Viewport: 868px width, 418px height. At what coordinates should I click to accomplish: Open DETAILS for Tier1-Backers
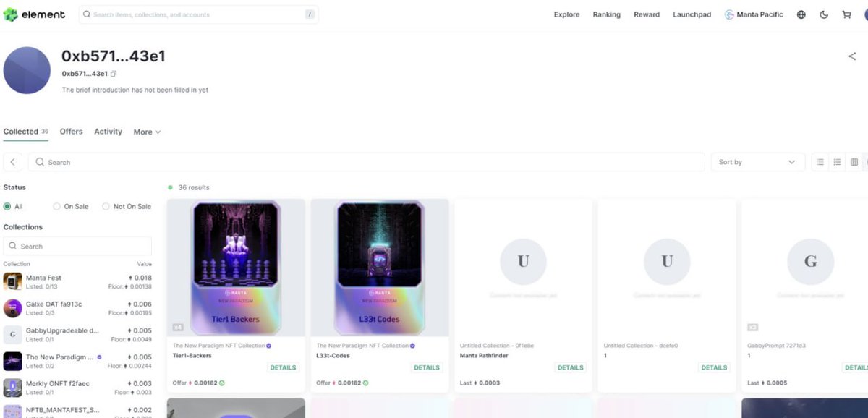click(283, 367)
